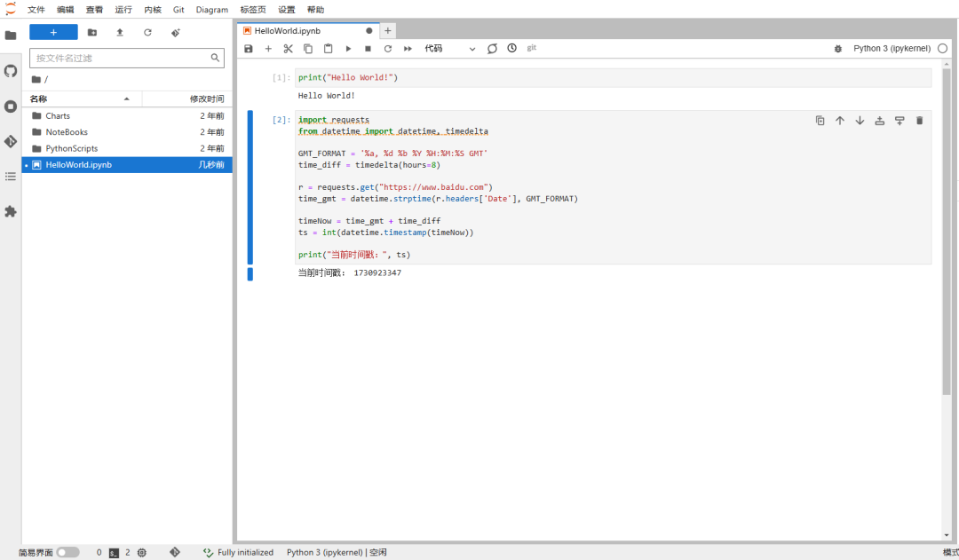
Task: Close the HelloWorld.ipynb tab via dot
Action: click(369, 30)
